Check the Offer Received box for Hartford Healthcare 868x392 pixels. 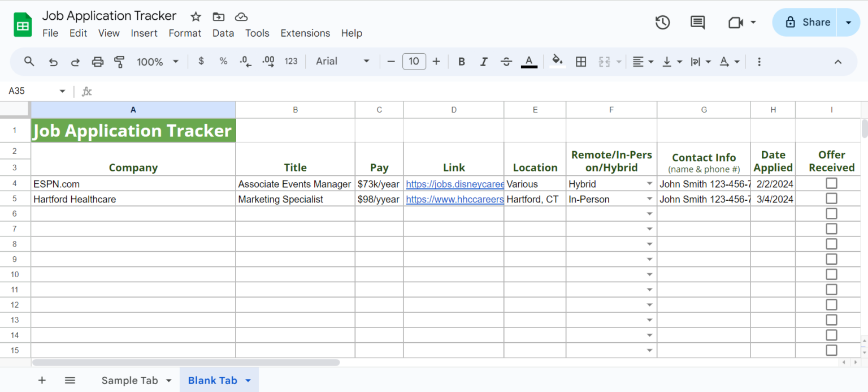tap(831, 198)
